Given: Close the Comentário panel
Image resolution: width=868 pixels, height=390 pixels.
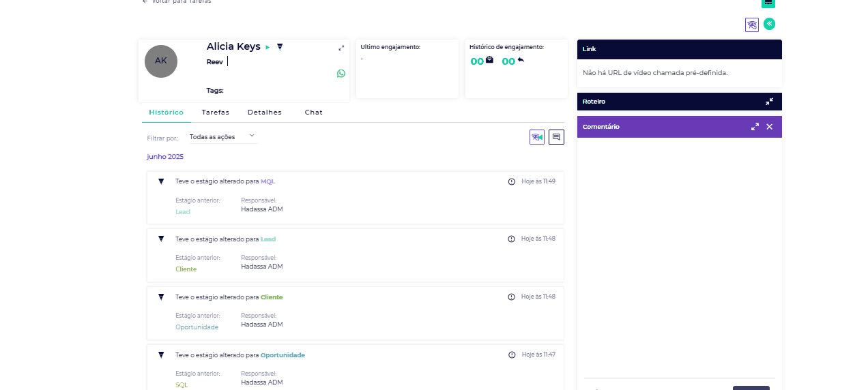Looking at the screenshot, I should (x=770, y=127).
